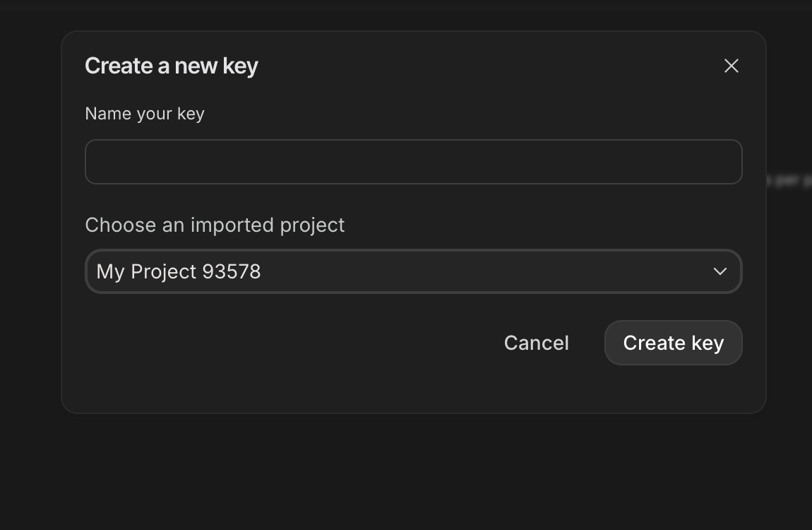Focus the empty Name your key text box
The image size is (812, 530).
tap(414, 162)
